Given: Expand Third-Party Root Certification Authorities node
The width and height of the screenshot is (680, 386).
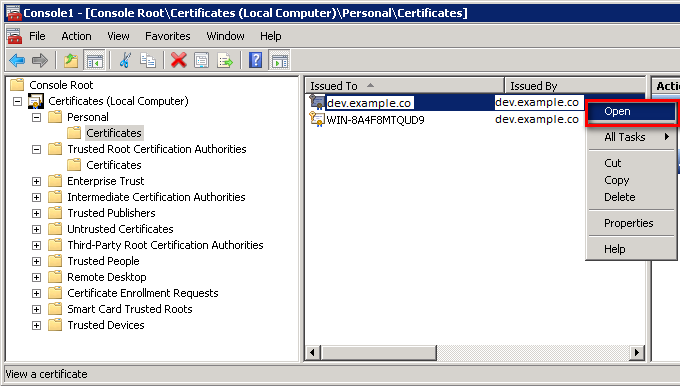Looking at the screenshot, I should [x=36, y=245].
